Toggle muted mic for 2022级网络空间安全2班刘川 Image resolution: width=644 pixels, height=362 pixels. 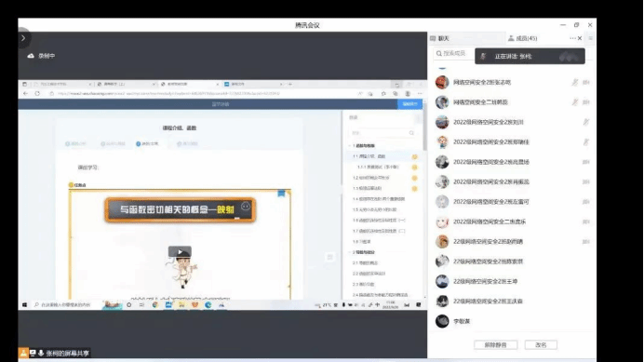[x=586, y=122]
